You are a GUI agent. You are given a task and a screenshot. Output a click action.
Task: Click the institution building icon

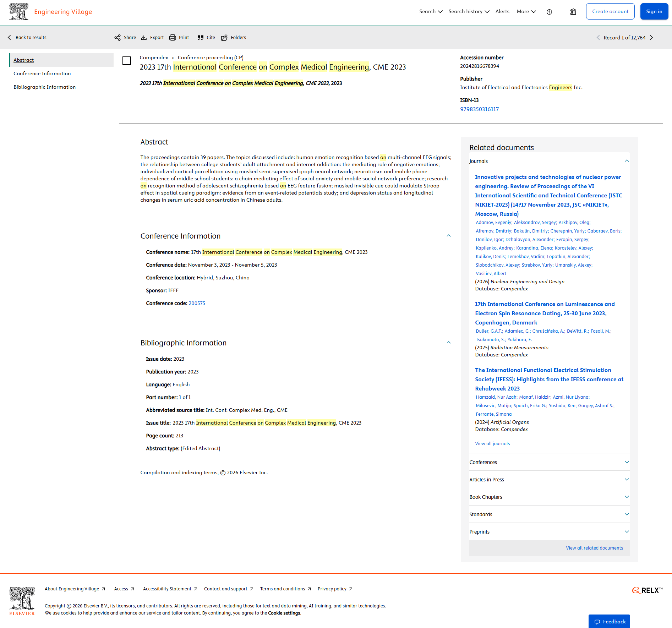tap(573, 12)
